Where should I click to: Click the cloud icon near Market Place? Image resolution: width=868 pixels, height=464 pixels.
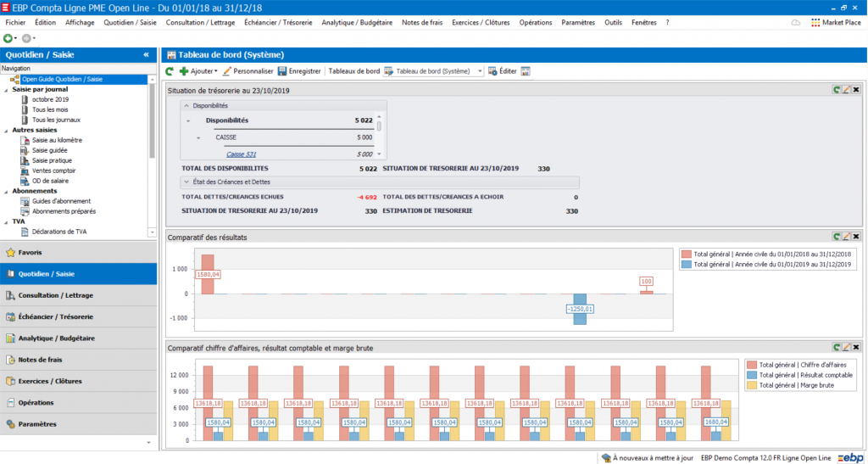(x=796, y=23)
